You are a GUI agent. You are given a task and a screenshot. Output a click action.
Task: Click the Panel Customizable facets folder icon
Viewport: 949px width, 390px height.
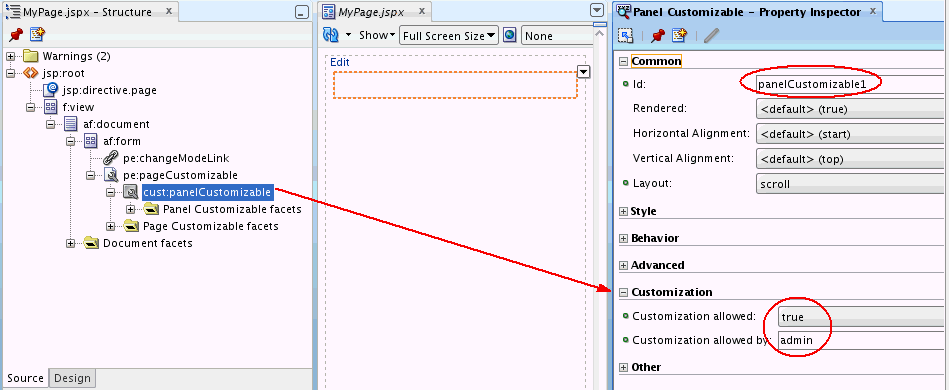[x=151, y=209]
